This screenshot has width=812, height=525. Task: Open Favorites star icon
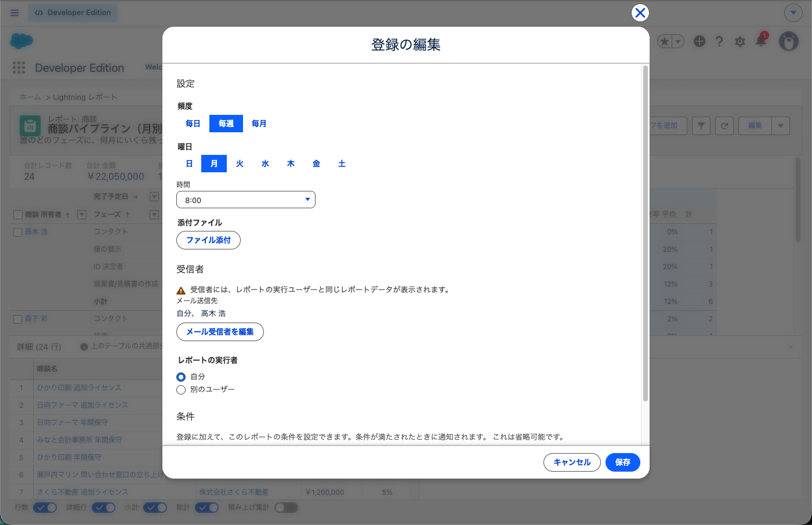(665, 41)
